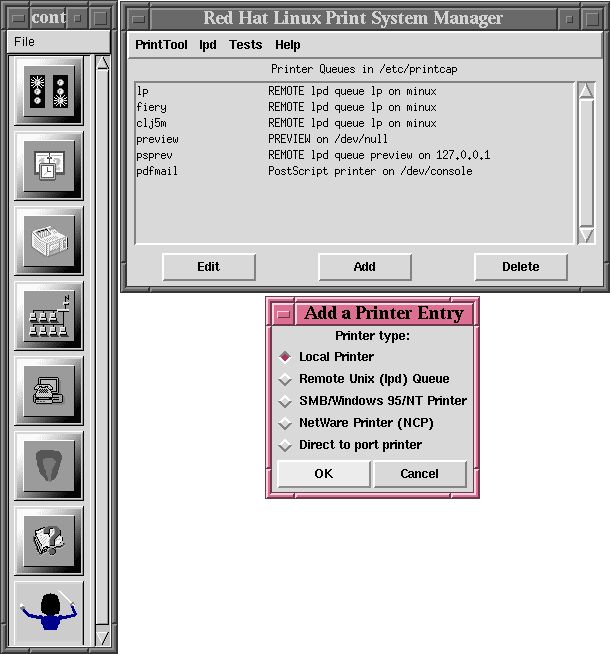Click the Add button
610x654 pixels.
[365, 267]
